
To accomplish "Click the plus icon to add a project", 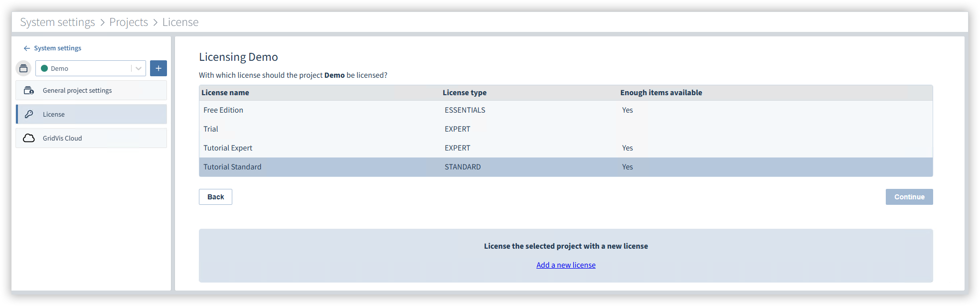I will pos(158,68).
